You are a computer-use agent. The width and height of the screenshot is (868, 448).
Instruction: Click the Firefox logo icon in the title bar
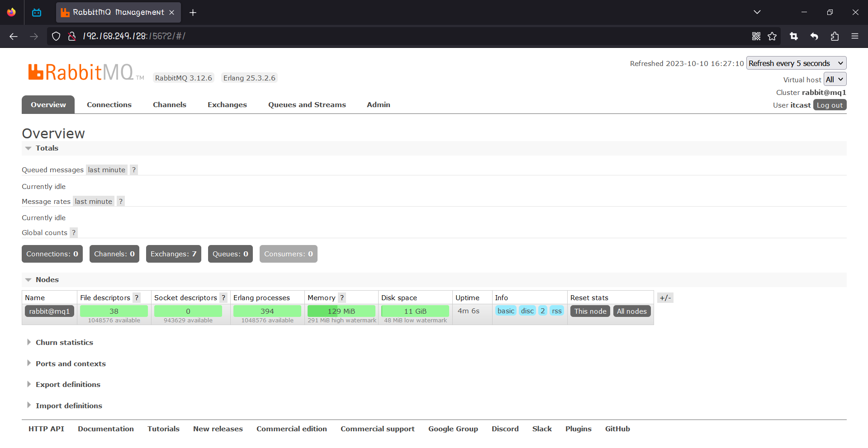pos(11,12)
